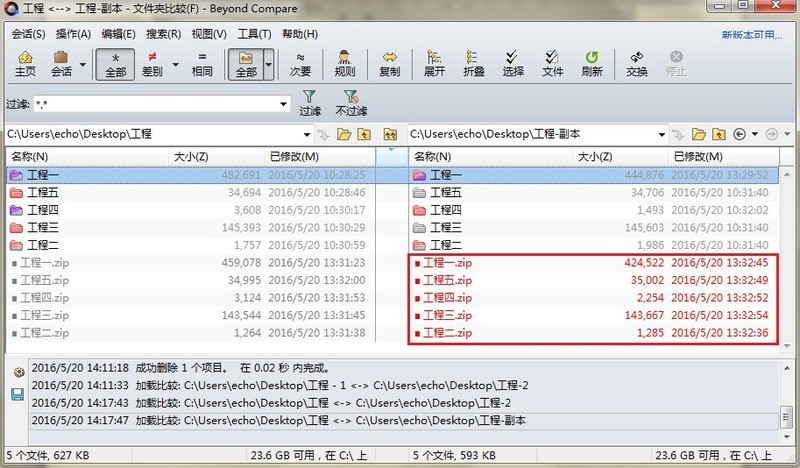Click the save log floppy icon
This screenshot has width=800, height=468.
(x=18, y=394)
